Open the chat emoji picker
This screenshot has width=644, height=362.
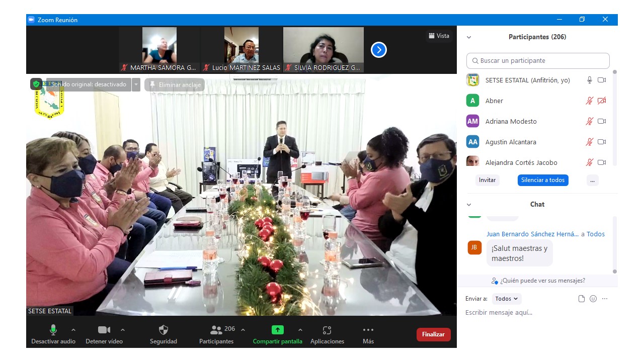pos(593,299)
